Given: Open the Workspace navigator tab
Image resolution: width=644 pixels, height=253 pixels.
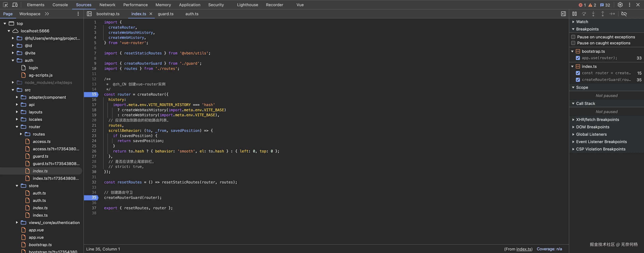Looking at the screenshot, I should point(30,14).
